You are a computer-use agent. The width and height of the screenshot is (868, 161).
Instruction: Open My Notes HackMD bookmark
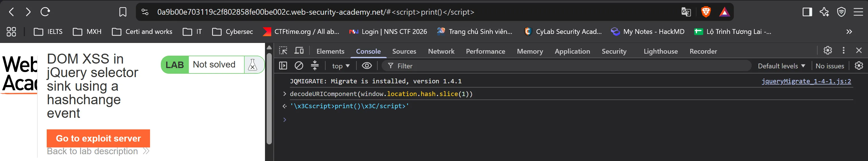(648, 32)
